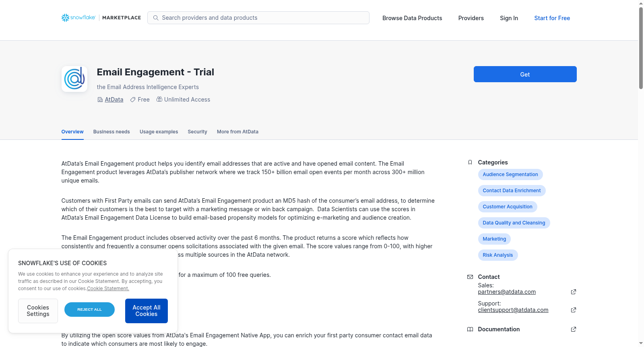The image size is (644, 347).
Task: Select the Data Quality and Cleansing tag
Action: pyautogui.click(x=514, y=223)
